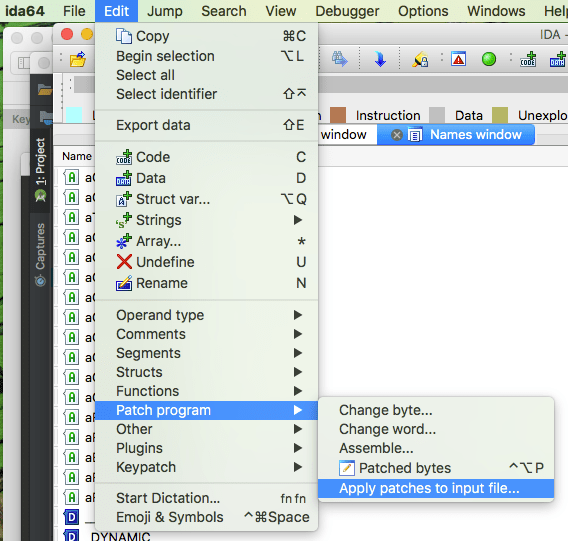Screen dimensions: 568x541
Task: Click the open file folder toolbar icon
Action: [78, 59]
